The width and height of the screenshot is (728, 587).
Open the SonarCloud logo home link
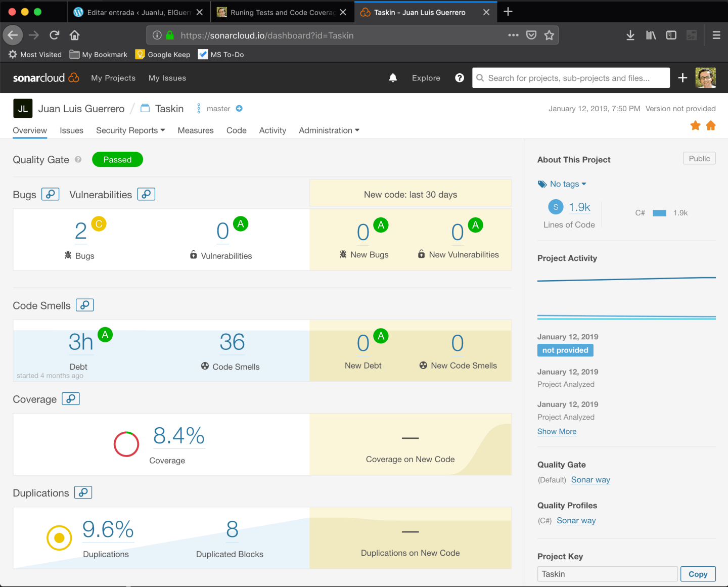click(x=46, y=78)
